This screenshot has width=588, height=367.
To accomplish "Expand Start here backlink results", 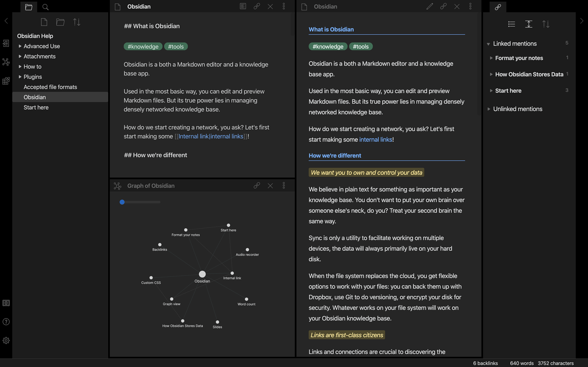I will 491,91.
